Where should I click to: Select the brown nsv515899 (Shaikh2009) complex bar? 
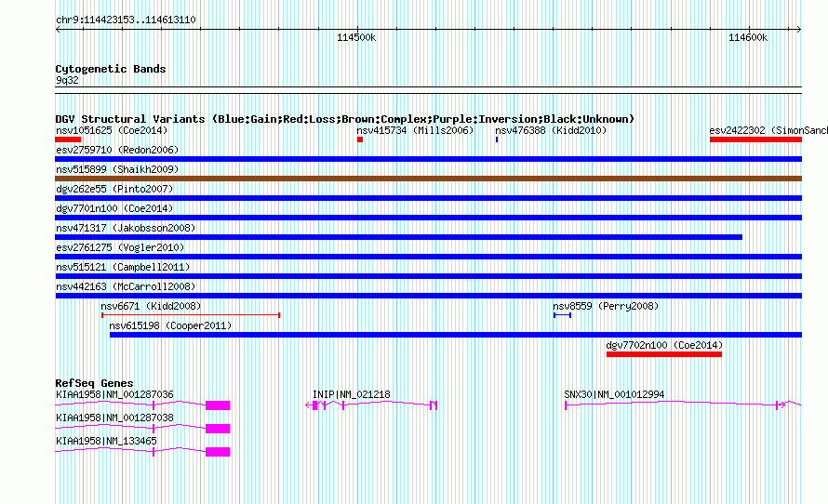coord(428,179)
